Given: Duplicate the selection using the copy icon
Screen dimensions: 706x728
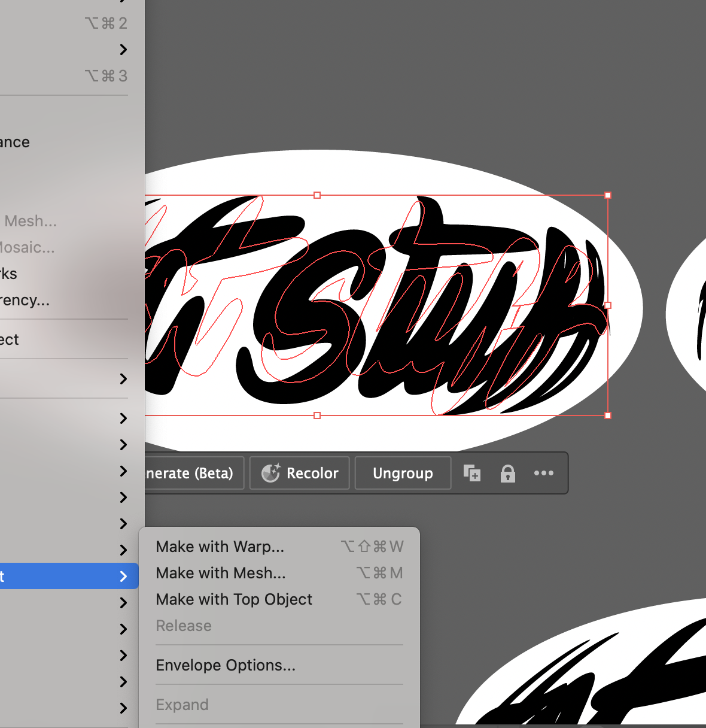Looking at the screenshot, I should pos(471,473).
